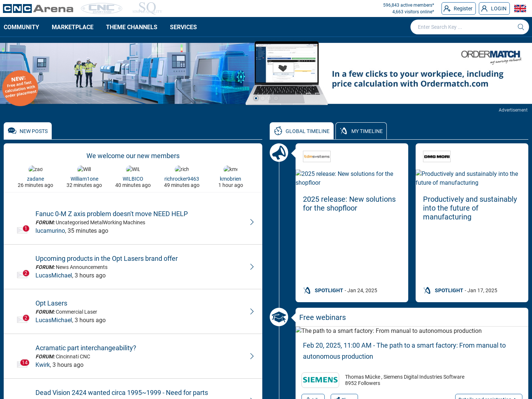Switch to the GLOBAL TIMELINE tab

pos(301,131)
